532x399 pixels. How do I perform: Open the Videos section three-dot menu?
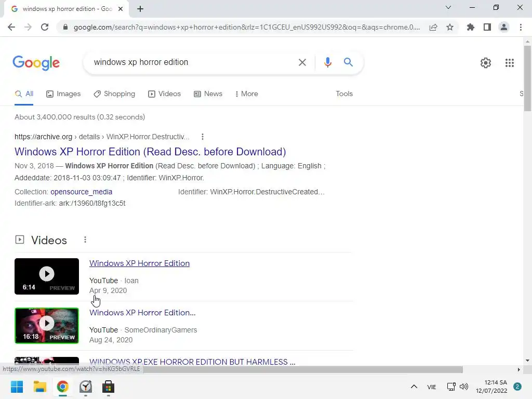tap(85, 240)
